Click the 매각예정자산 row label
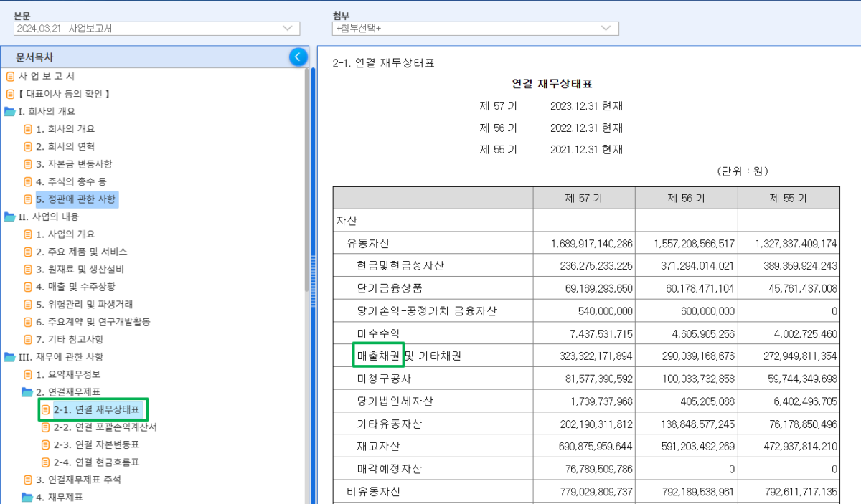Image resolution: width=861 pixels, height=504 pixels. 390,469
